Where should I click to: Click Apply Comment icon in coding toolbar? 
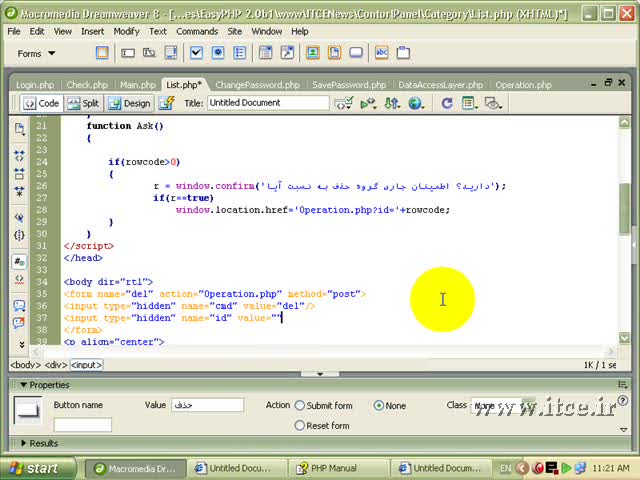tap(19, 305)
